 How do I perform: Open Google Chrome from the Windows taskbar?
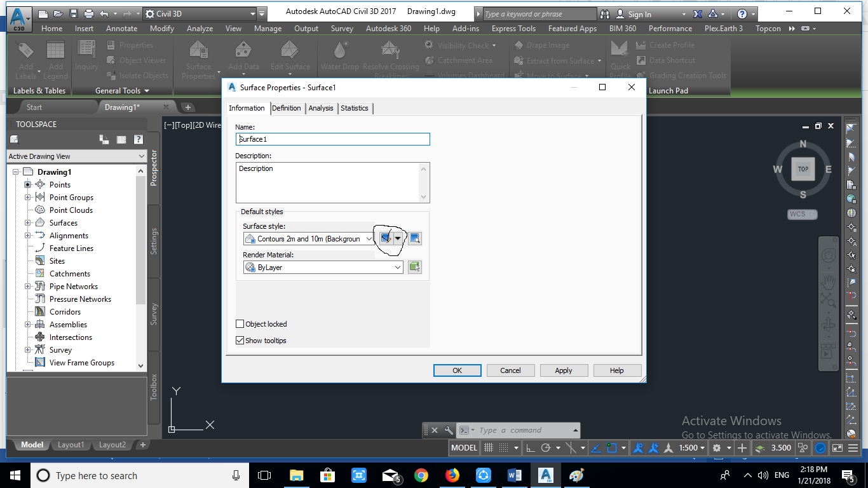coord(421,475)
